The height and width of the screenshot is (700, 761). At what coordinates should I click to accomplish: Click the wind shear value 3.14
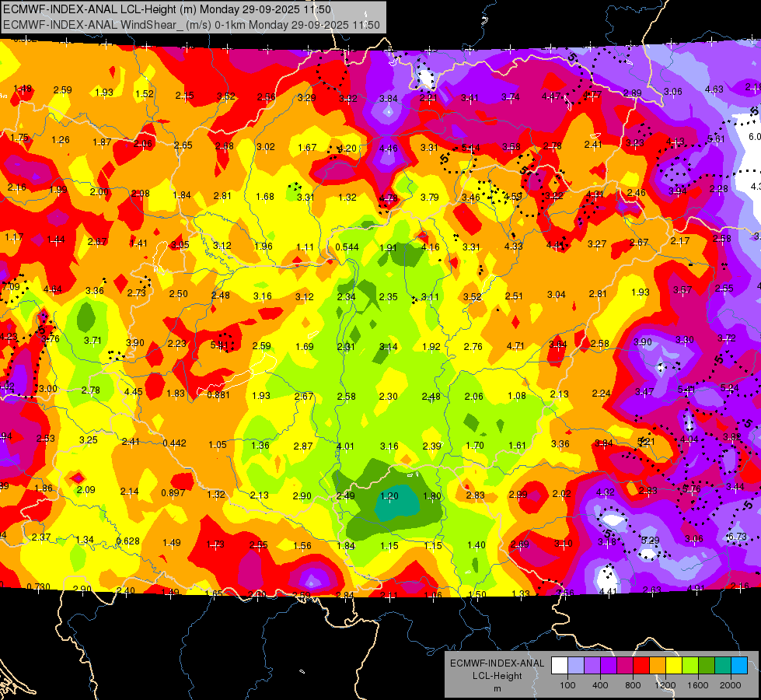click(389, 347)
